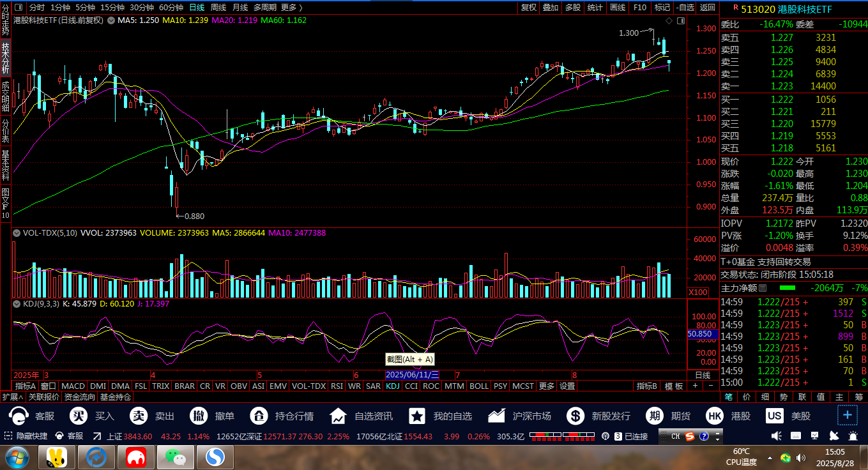
Task: Open the KDJ indicator dropdown arrow
Action: click(x=16, y=304)
